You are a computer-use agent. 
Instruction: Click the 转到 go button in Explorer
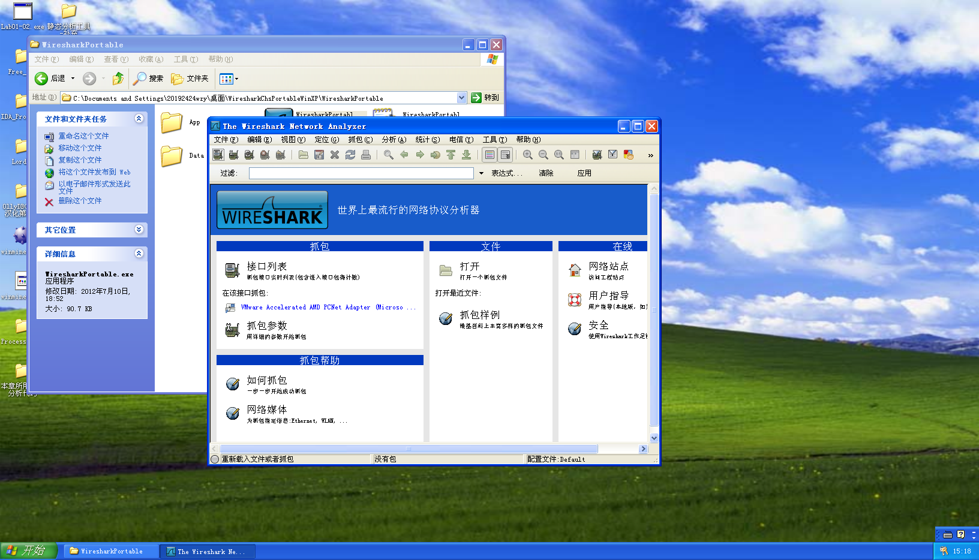(x=485, y=98)
